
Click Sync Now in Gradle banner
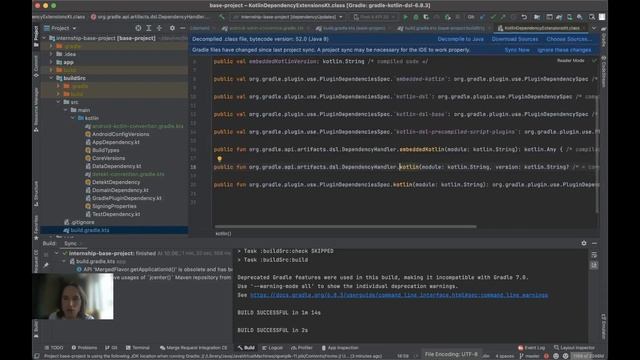tap(517, 50)
